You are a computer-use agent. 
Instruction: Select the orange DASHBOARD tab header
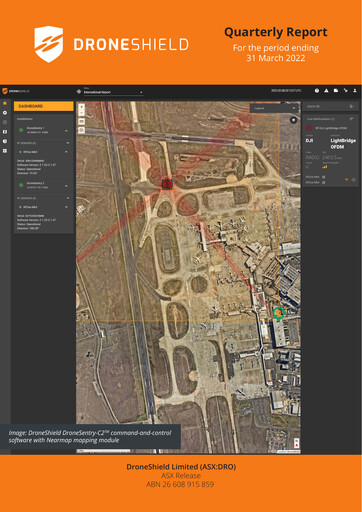pos(44,106)
